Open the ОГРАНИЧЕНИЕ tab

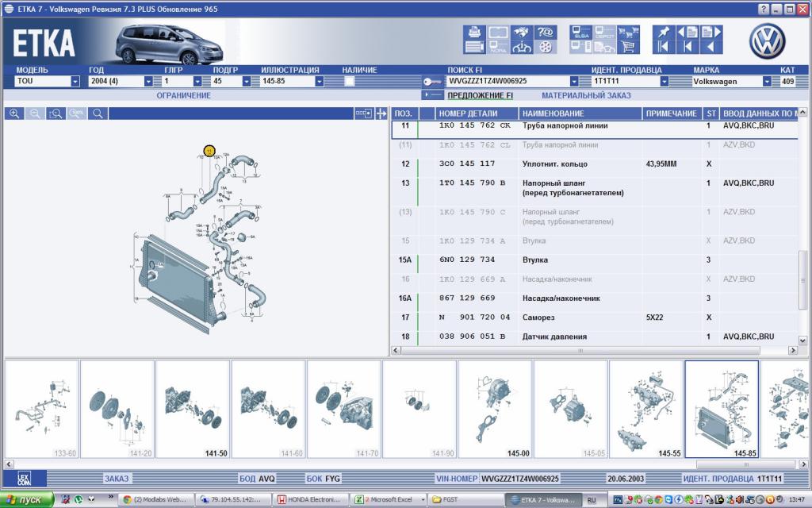click(184, 95)
